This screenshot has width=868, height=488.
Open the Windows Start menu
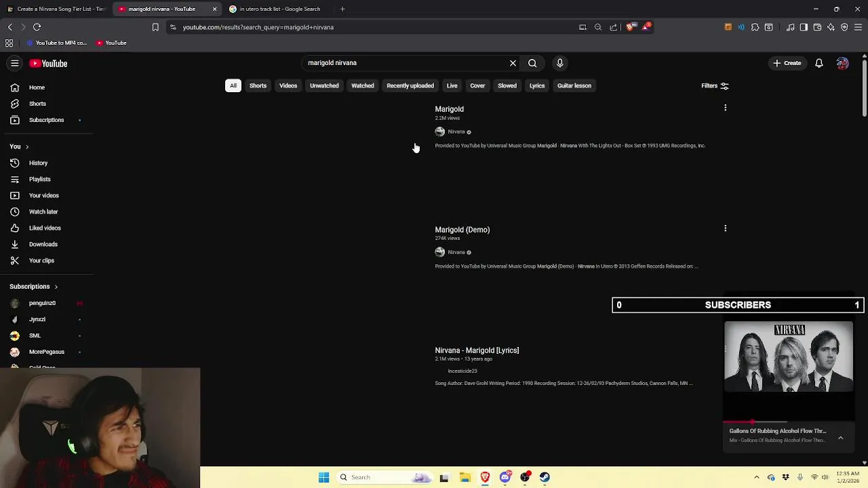point(323,477)
